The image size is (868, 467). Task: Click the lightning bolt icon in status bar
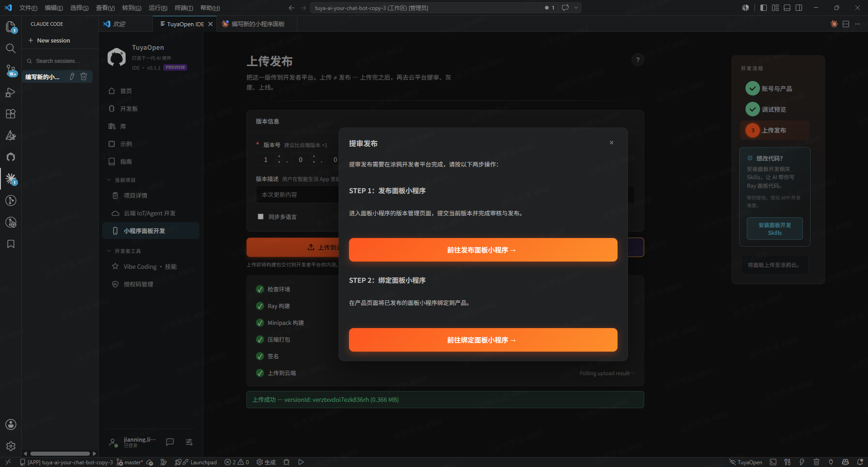tap(802, 462)
